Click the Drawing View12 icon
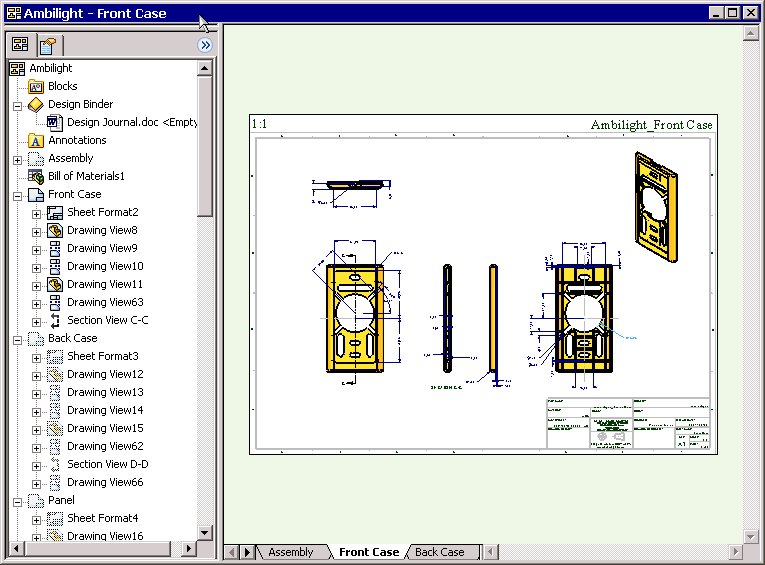The height and width of the screenshot is (565, 765). pyautogui.click(x=55, y=375)
